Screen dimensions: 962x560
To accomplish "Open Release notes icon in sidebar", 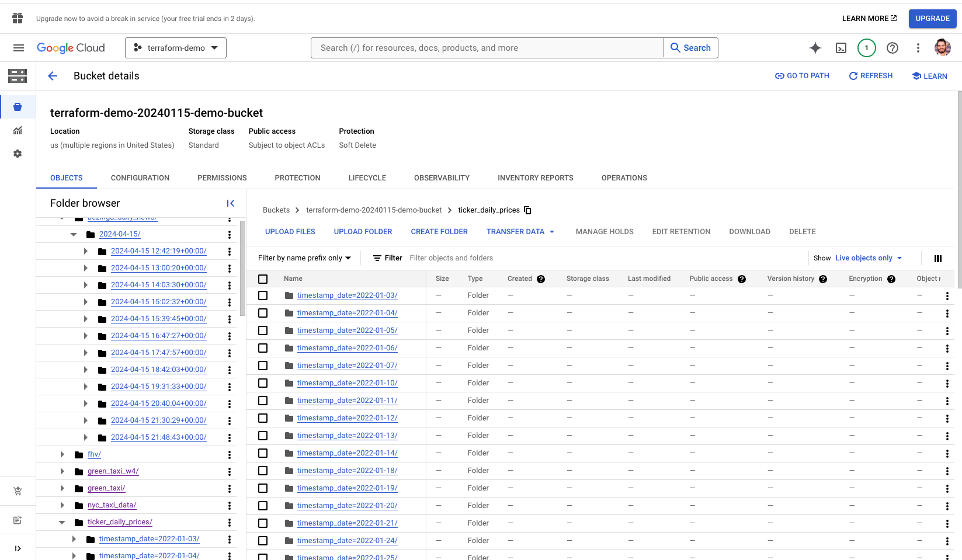I will (x=18, y=520).
